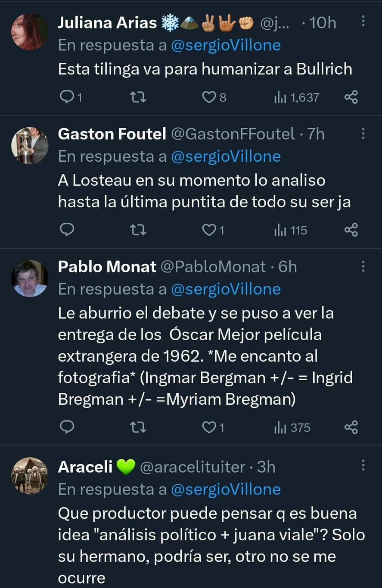Reply to Juliana Arias's tweet

(67, 98)
